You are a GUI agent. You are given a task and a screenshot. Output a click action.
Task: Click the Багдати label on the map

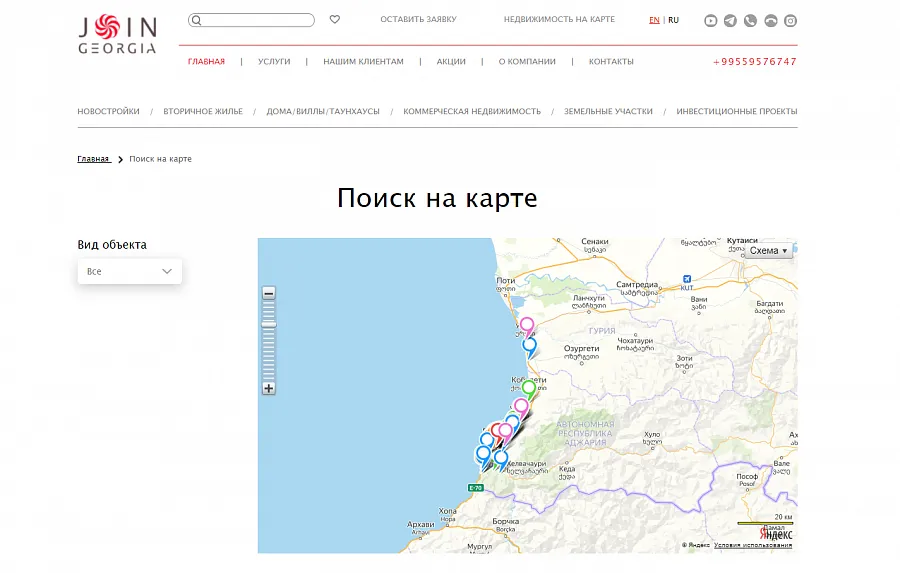[770, 304]
